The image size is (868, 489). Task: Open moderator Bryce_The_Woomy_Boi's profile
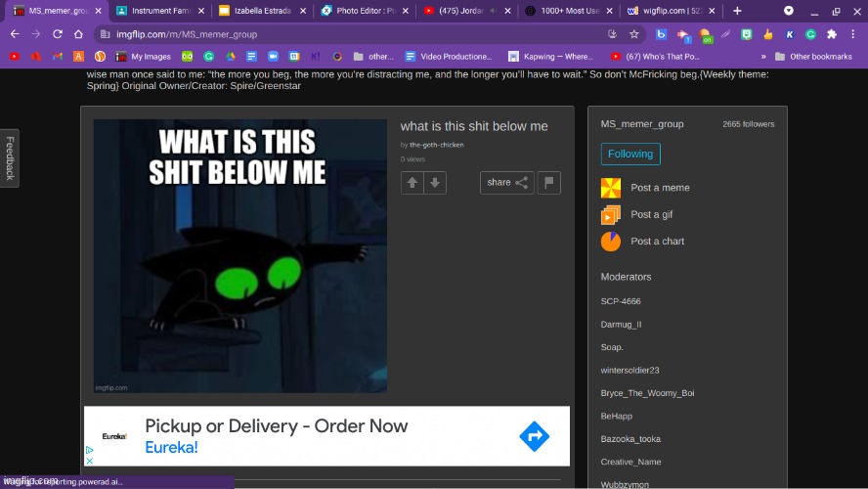[x=647, y=393]
